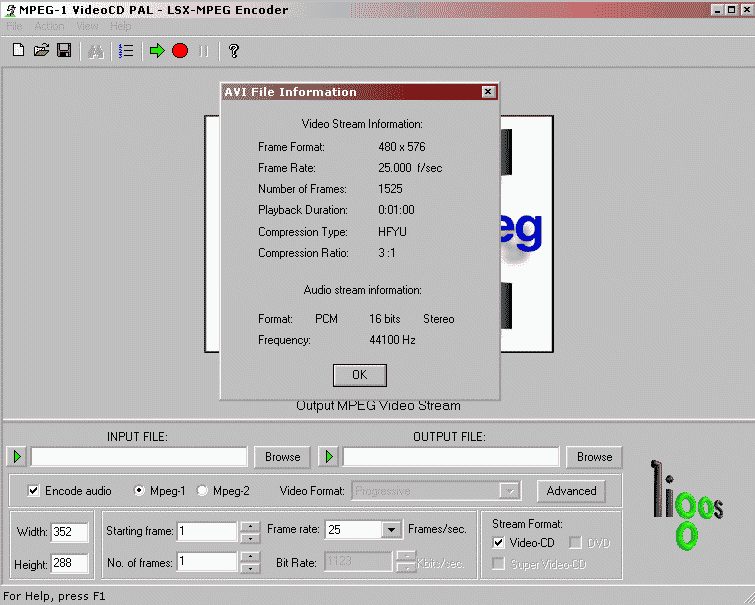Click the INPUT FILE path field
The height and width of the screenshot is (605, 755).
[139, 457]
